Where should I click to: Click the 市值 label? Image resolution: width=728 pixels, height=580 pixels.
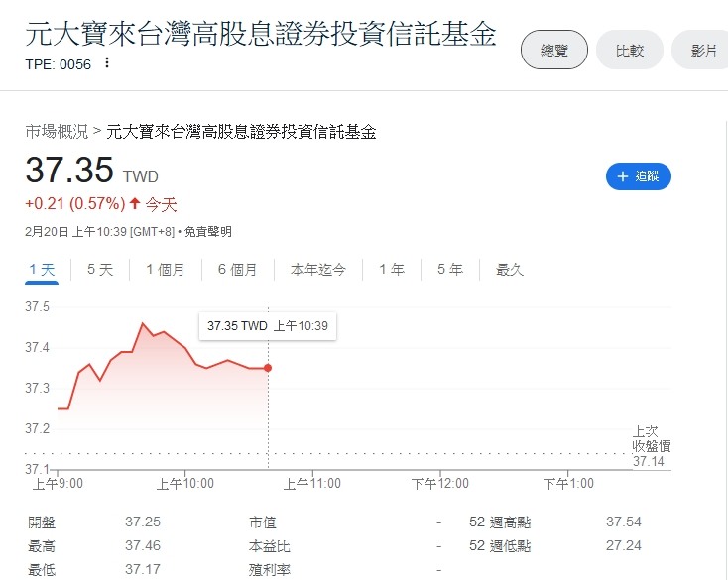point(263,522)
